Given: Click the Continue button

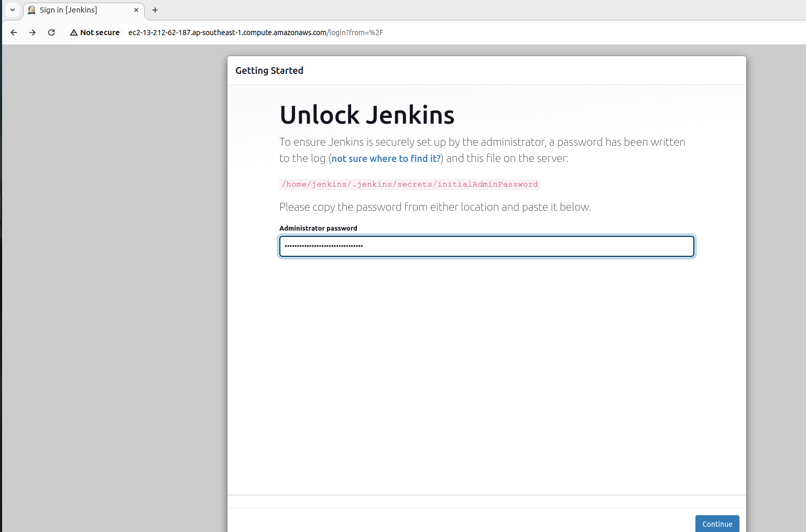Looking at the screenshot, I should (717, 524).
